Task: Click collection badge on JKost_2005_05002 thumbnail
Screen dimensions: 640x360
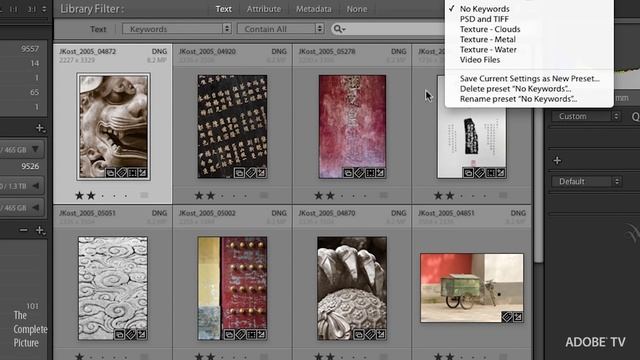Action: [x=229, y=335]
